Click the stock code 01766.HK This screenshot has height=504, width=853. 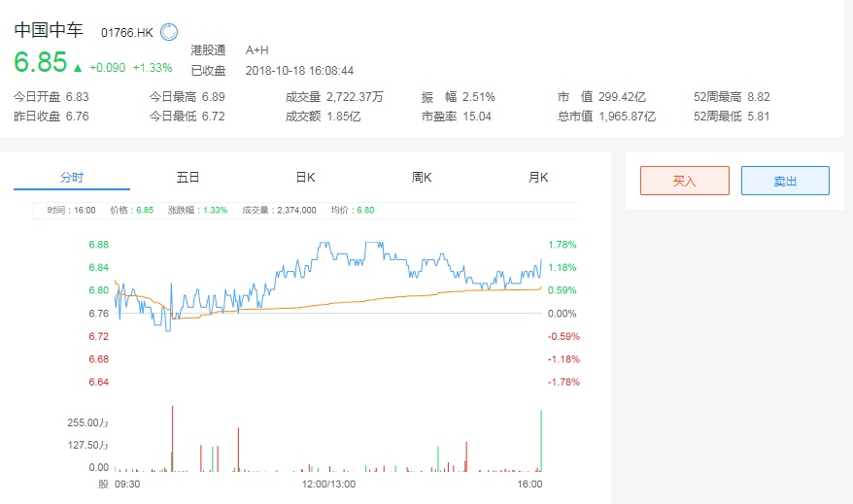127,33
